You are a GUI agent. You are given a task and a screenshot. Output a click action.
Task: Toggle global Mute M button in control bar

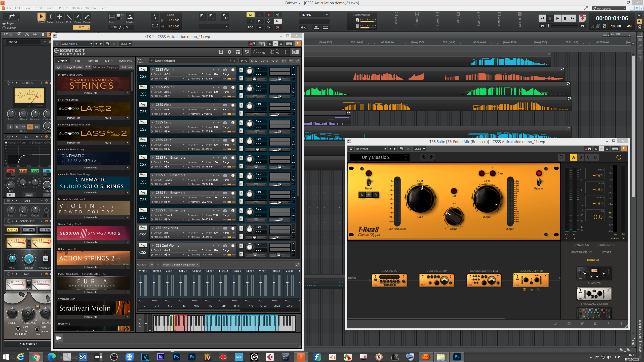pos(250,15)
